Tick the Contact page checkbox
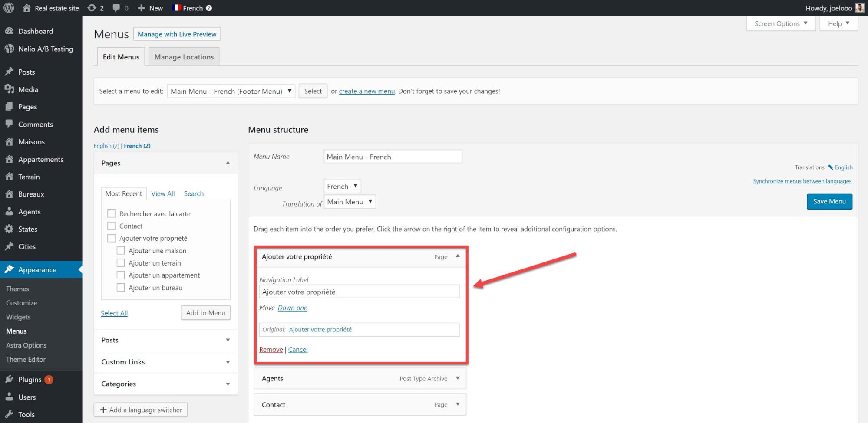The height and width of the screenshot is (423, 868). tap(112, 226)
